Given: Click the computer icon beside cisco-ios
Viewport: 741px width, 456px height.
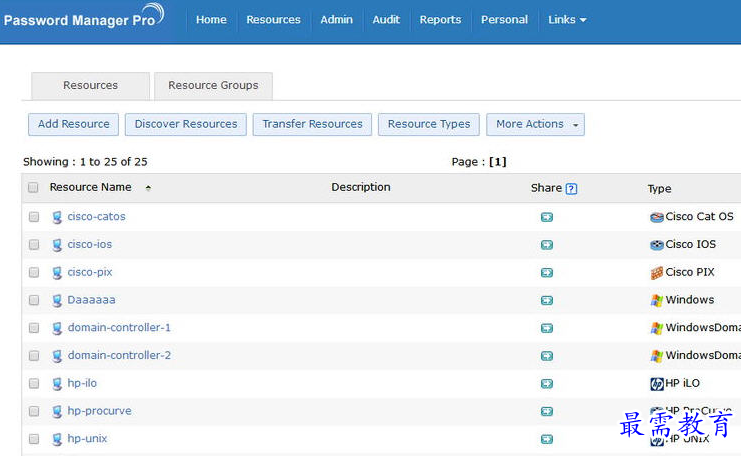Looking at the screenshot, I should pyautogui.click(x=57, y=245).
